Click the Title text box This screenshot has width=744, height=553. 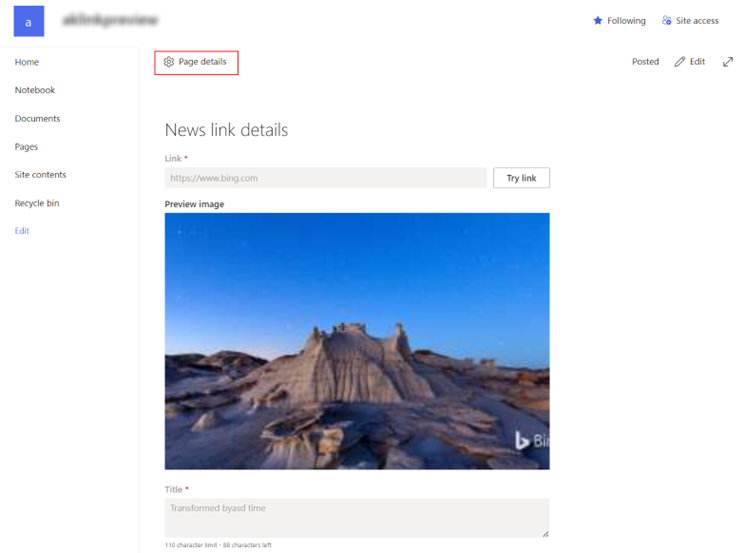click(x=356, y=517)
